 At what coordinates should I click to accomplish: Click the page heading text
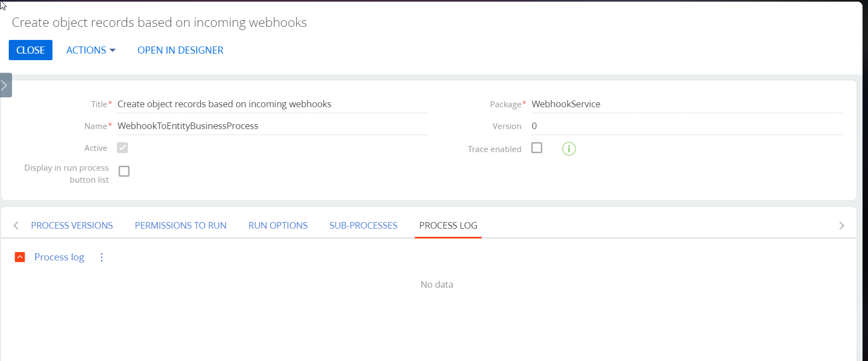click(160, 22)
